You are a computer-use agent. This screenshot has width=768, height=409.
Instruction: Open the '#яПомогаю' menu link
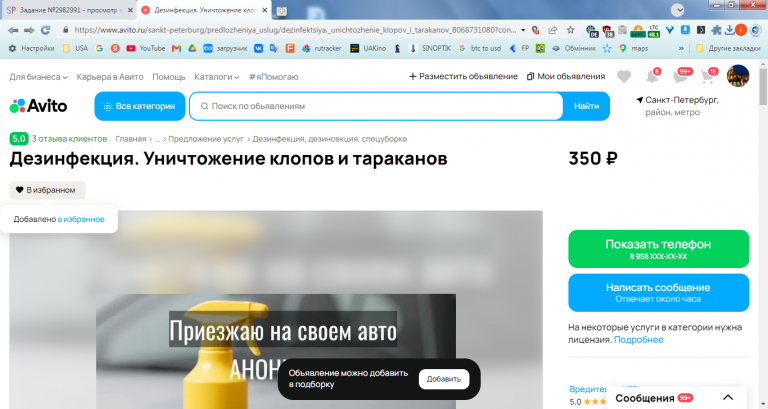click(273, 77)
